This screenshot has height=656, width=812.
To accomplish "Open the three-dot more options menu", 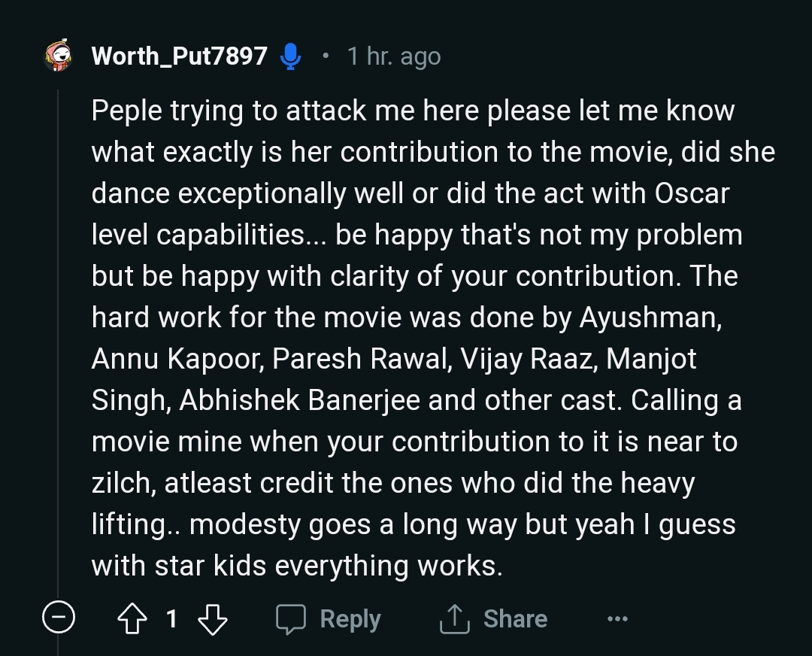I will point(617,619).
